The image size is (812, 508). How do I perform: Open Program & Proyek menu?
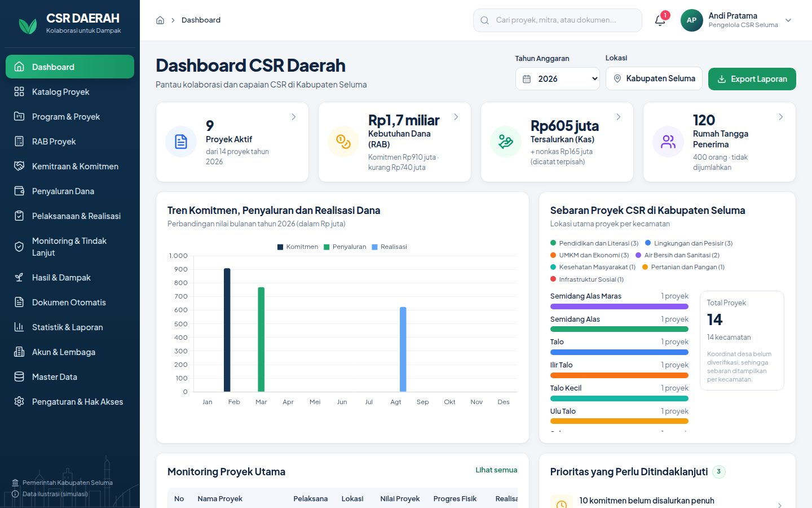(x=70, y=116)
